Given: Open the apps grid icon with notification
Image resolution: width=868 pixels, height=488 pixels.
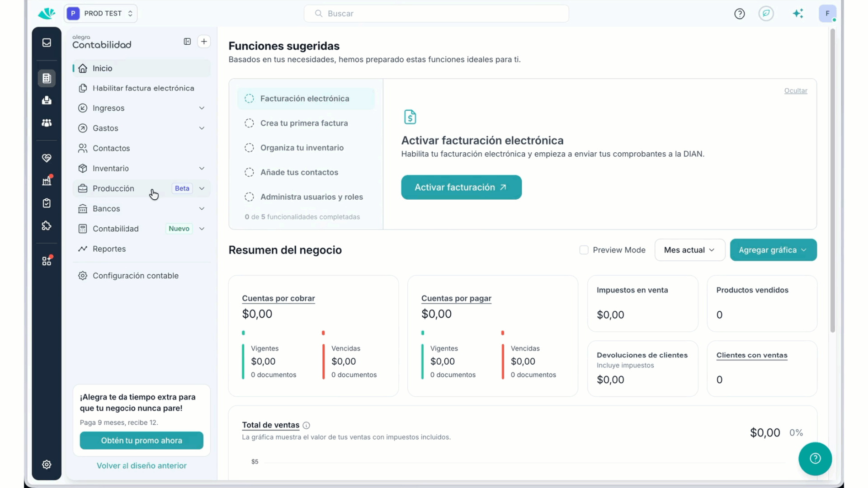Looking at the screenshot, I should (47, 261).
